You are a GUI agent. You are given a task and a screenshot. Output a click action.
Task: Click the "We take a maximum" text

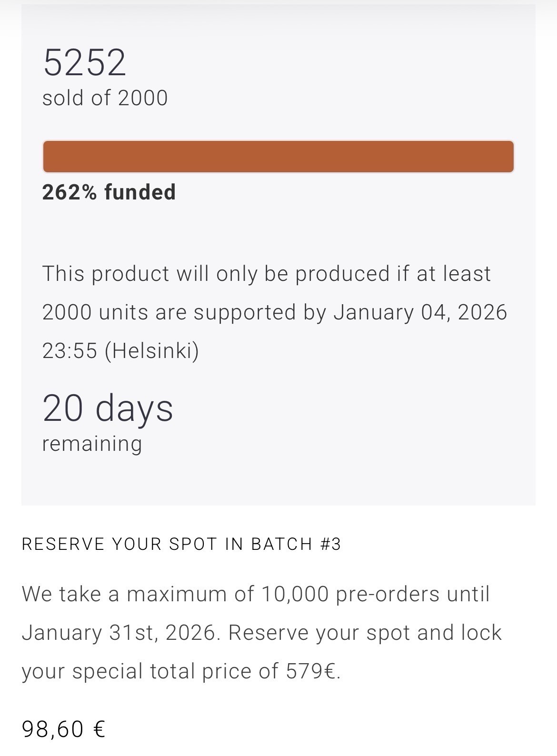click(x=138, y=594)
